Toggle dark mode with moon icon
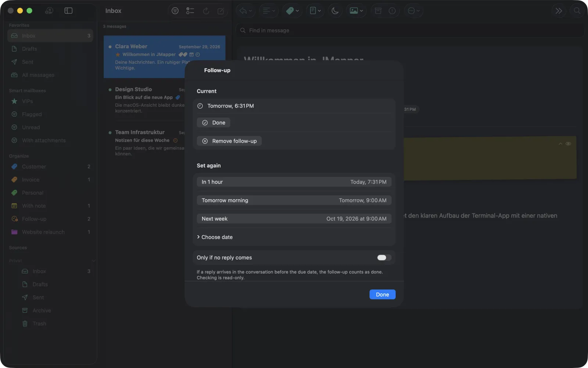This screenshot has height=368, width=588. pos(335,11)
